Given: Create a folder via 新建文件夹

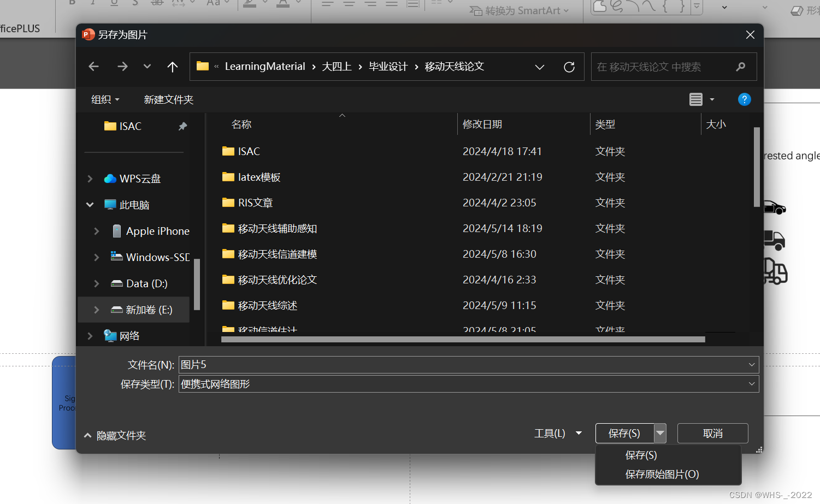Looking at the screenshot, I should click(x=169, y=99).
